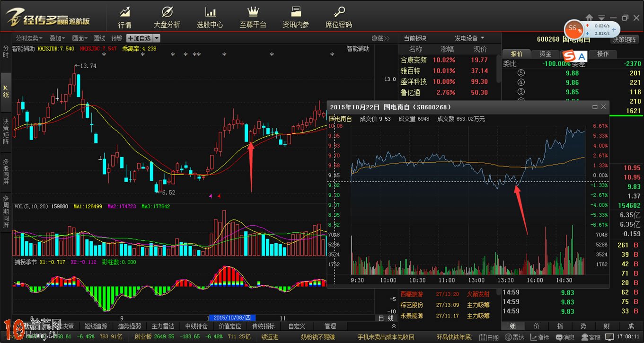644x343 pixels.
Task: Select the 主力雷达 indicator tab
Action: coord(163,326)
